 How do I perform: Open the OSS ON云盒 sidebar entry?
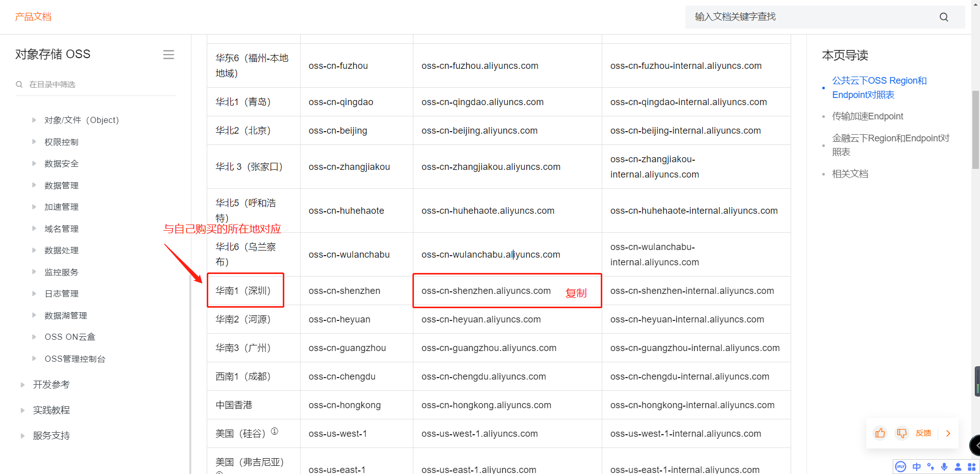coord(70,337)
